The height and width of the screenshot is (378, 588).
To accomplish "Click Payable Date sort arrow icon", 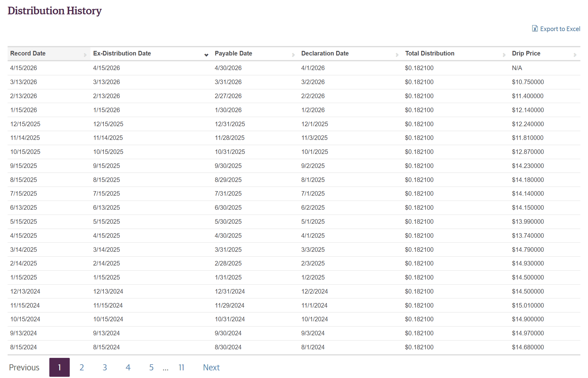I will (293, 55).
